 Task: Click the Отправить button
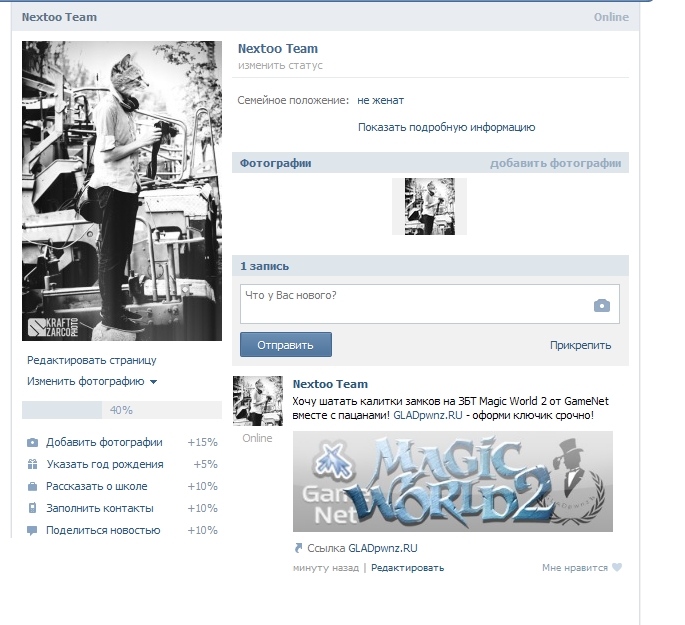point(286,345)
